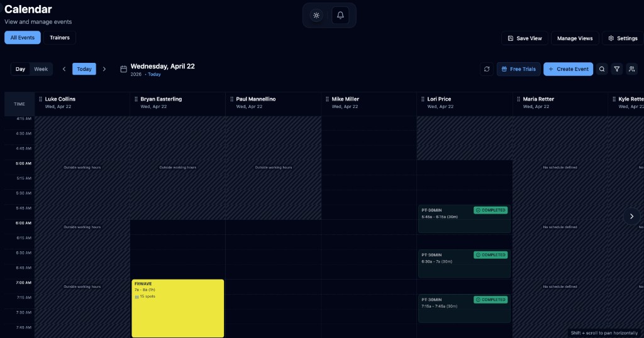Screen dimensions: 644x338
Task: Switch to the Trainers tab
Action: [x=60, y=38]
